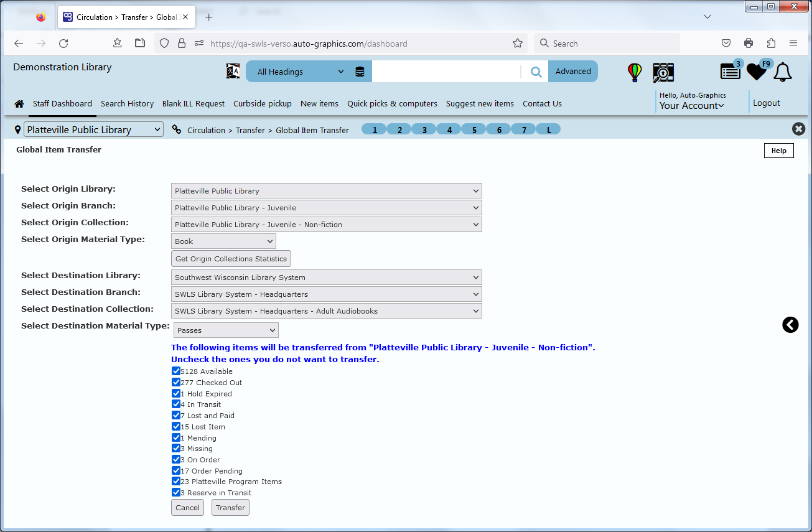Uncheck the 1 Mending checkbox
The width and height of the screenshot is (812, 532).
tap(176, 438)
